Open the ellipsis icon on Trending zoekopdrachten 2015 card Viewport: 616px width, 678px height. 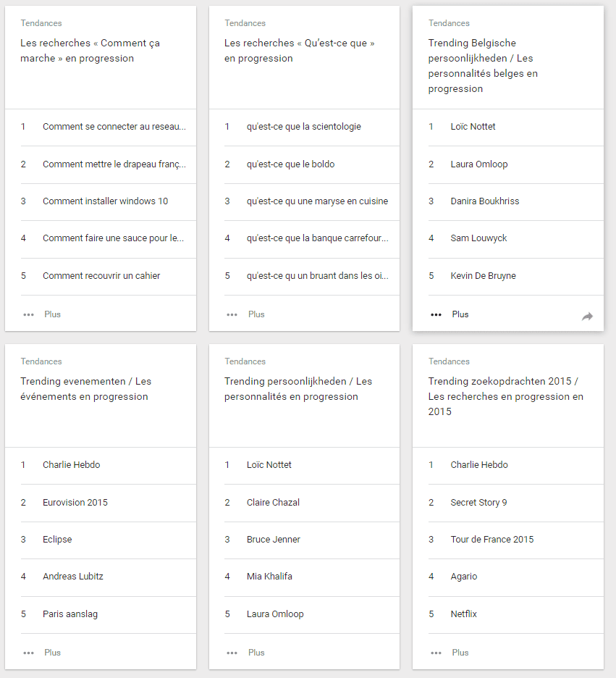pyautogui.click(x=436, y=652)
